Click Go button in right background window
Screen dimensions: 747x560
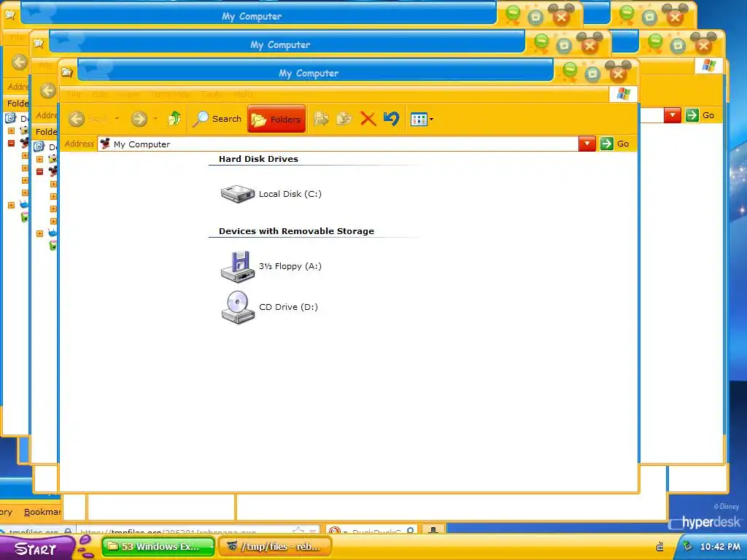(700, 114)
